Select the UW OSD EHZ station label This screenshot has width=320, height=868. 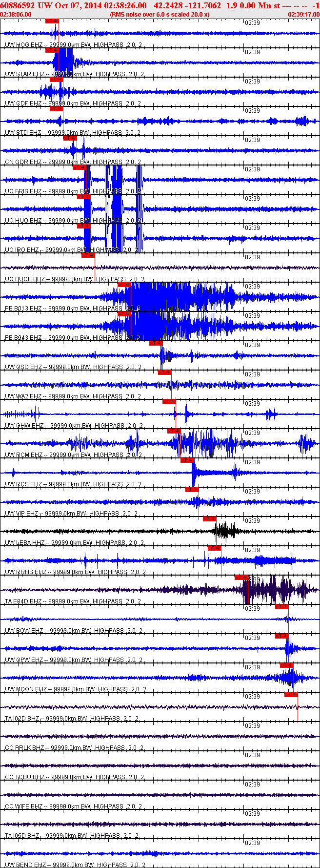pyautogui.click(x=73, y=367)
